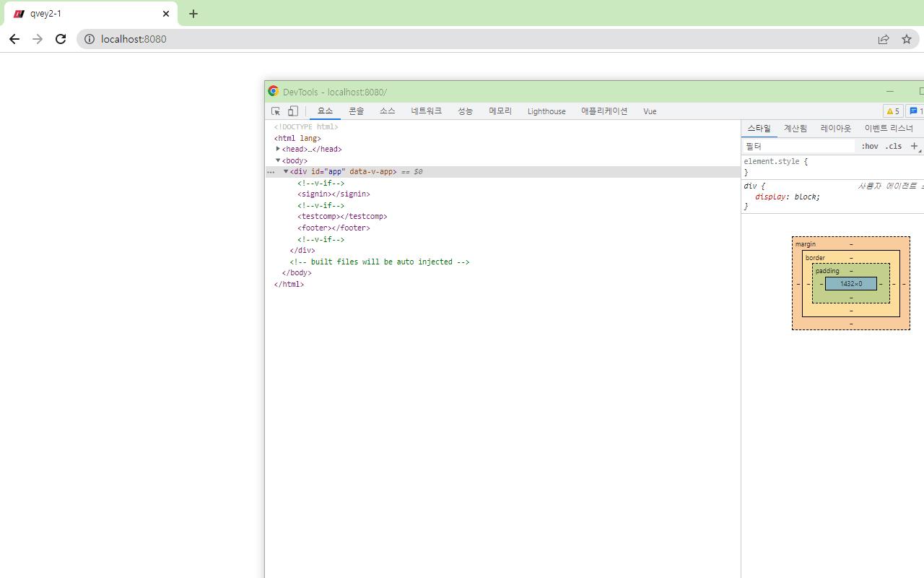Click the border label in box model
Viewport: 924px width, 578px height.
click(815, 258)
